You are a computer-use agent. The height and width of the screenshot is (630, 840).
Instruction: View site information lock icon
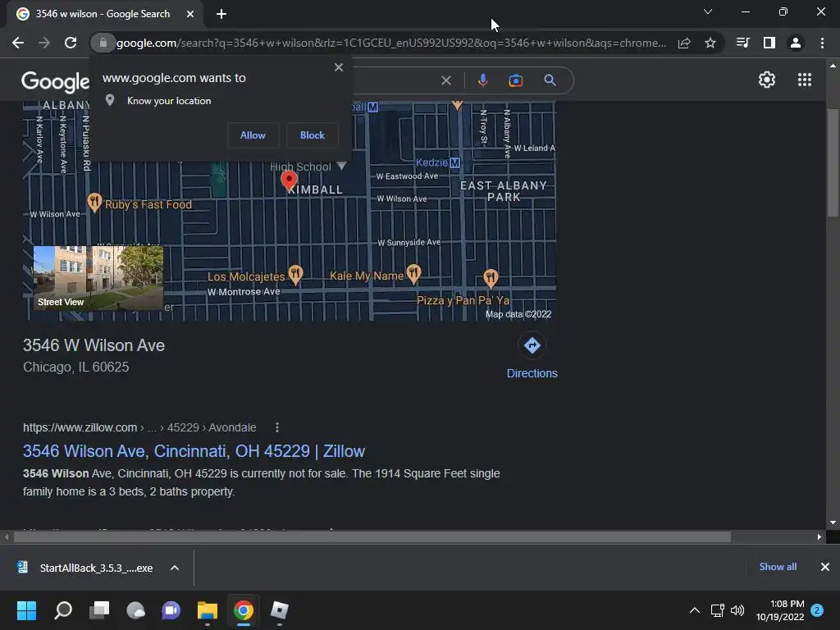point(103,43)
